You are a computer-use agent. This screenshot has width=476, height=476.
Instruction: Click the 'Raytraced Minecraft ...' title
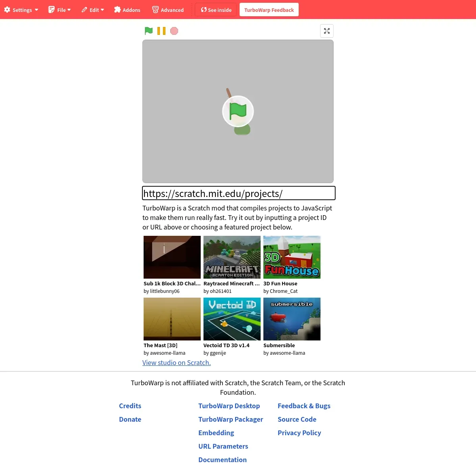(x=232, y=283)
